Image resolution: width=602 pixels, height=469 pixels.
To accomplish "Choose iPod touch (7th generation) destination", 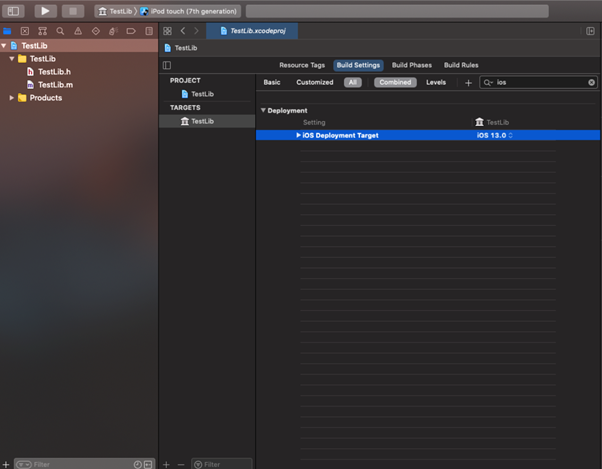I will [x=188, y=11].
